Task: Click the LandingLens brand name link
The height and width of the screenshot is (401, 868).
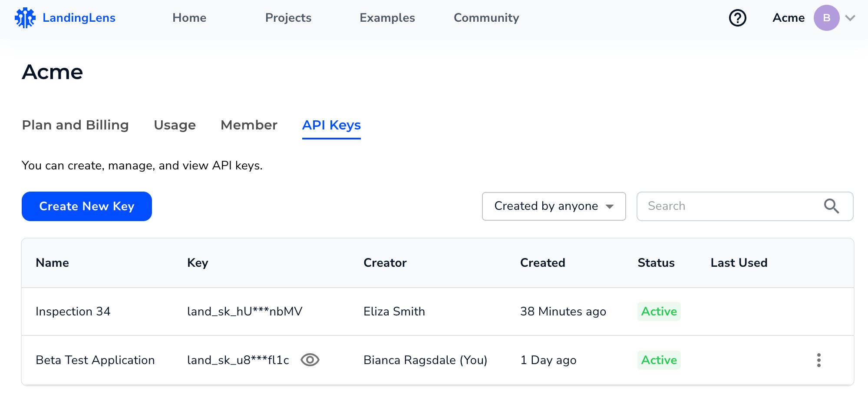Action: coord(79,18)
